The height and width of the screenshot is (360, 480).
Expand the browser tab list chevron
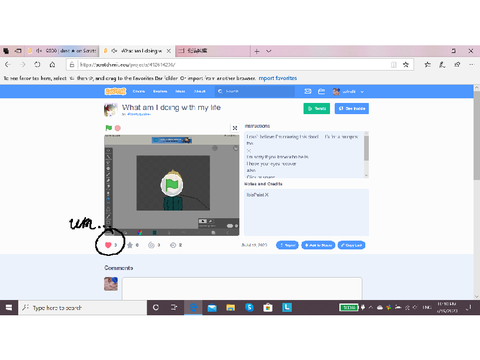269,51
